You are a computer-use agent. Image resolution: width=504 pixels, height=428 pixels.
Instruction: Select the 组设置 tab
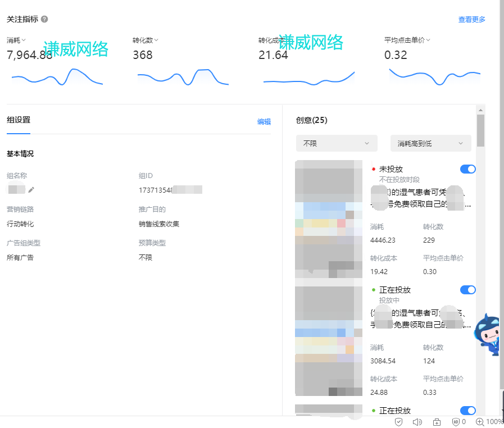(19, 120)
